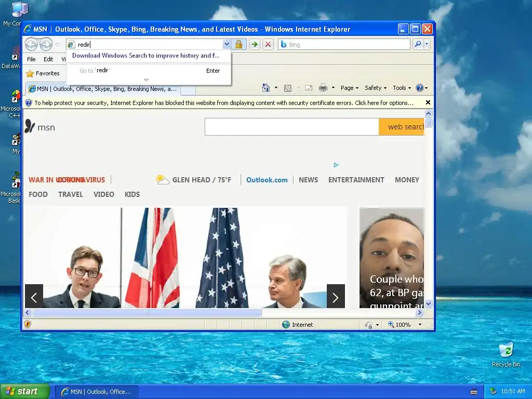
Task: Click the Glen Head weather link
Action: 194,179
